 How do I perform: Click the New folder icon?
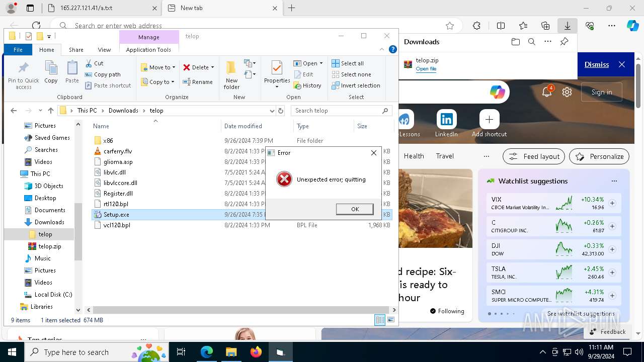point(231,74)
